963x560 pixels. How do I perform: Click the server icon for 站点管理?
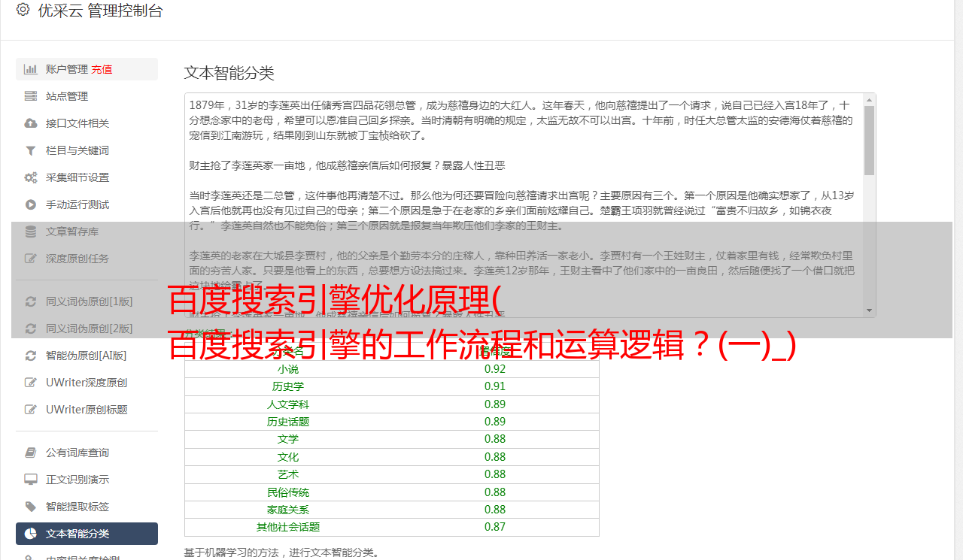click(x=31, y=96)
